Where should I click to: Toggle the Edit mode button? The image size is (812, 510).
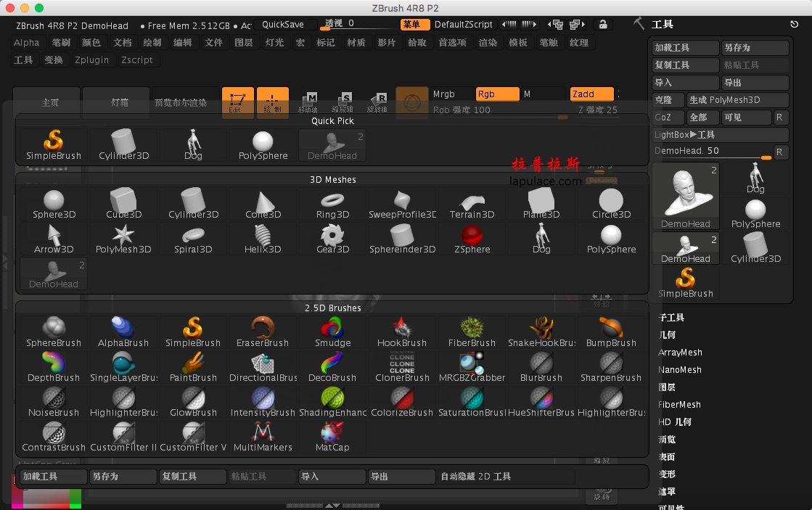point(237,102)
